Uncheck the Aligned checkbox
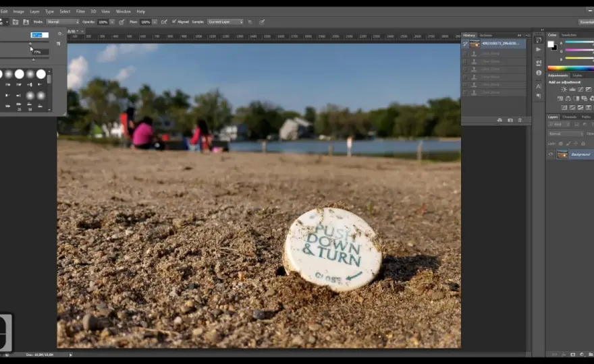The image size is (594, 364). click(174, 22)
